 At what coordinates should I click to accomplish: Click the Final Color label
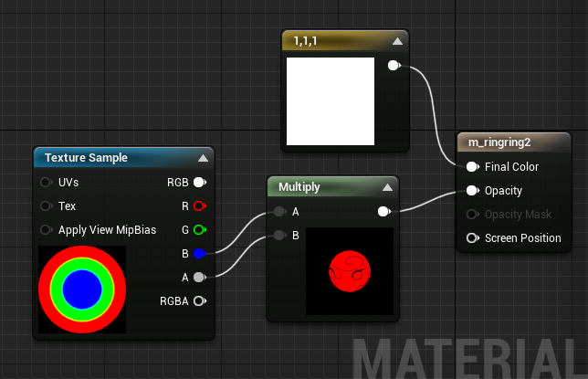pyautogui.click(x=511, y=166)
